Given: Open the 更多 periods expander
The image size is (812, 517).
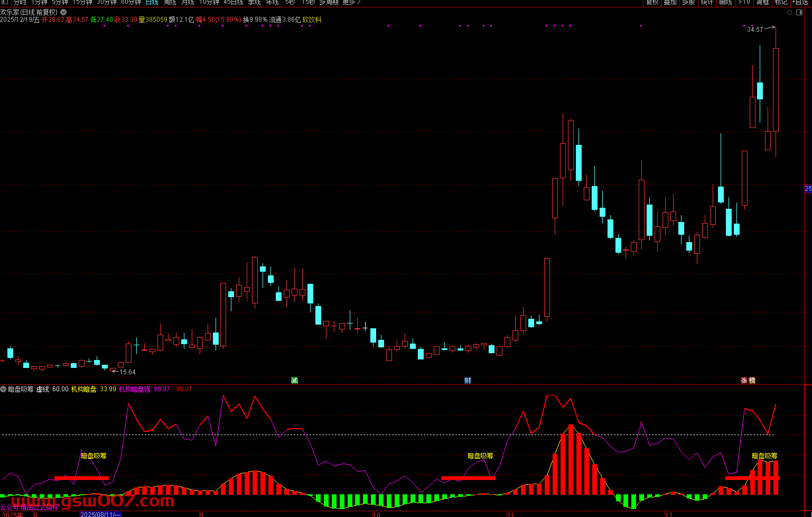Looking at the screenshot, I should tap(351, 3).
